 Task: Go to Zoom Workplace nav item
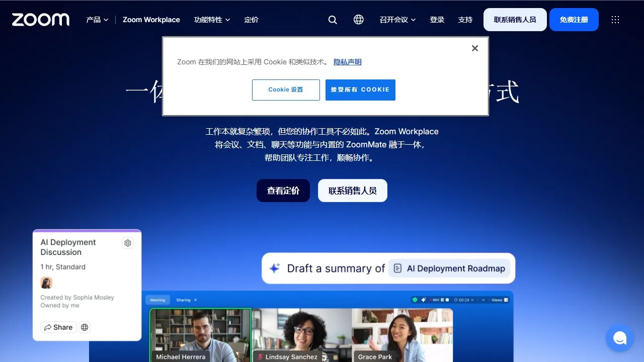pos(151,20)
